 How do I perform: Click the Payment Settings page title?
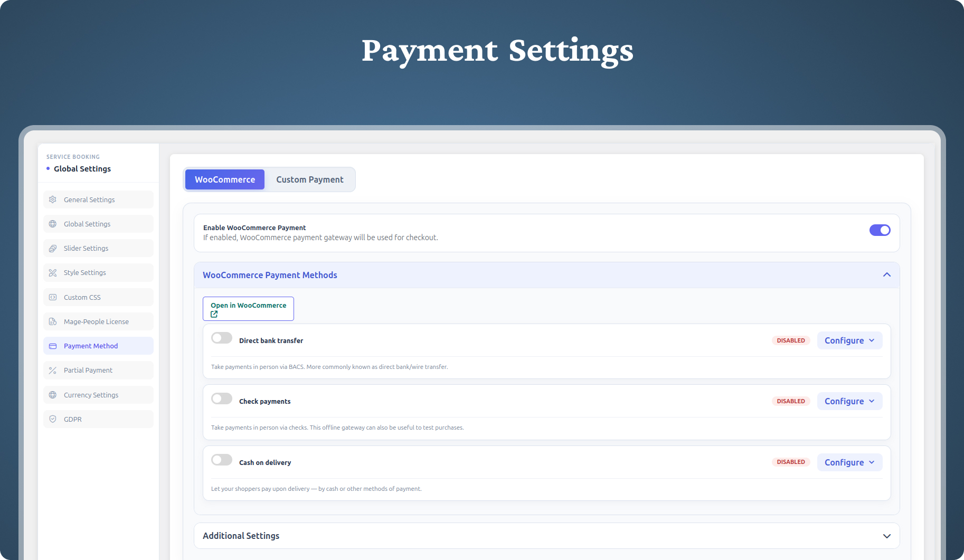tap(497, 51)
